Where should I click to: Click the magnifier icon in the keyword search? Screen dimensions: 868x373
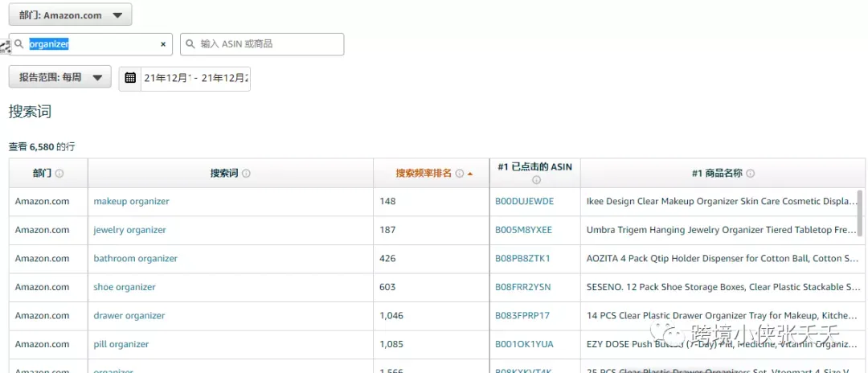(x=19, y=43)
